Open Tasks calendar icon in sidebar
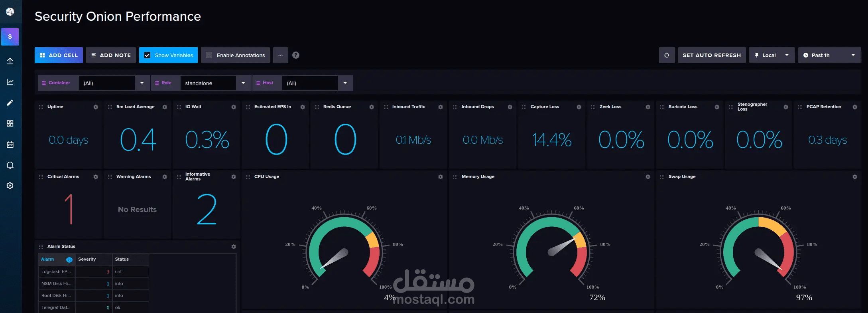868x313 pixels. click(10, 144)
